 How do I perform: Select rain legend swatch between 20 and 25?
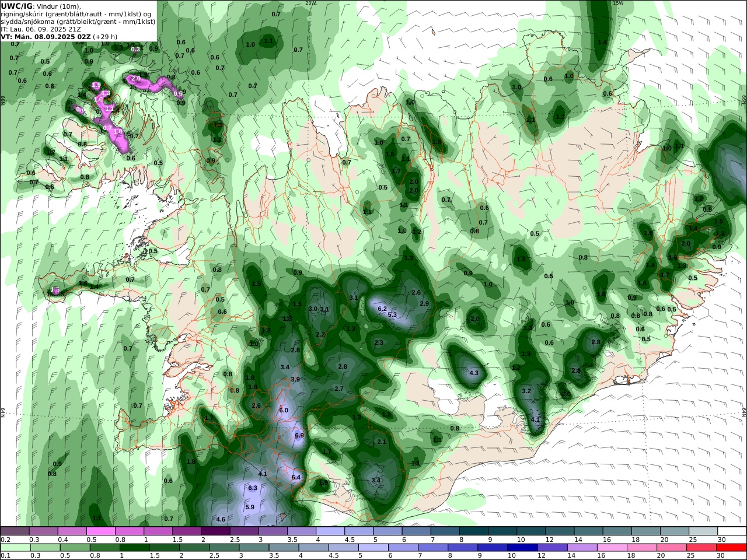click(x=672, y=548)
